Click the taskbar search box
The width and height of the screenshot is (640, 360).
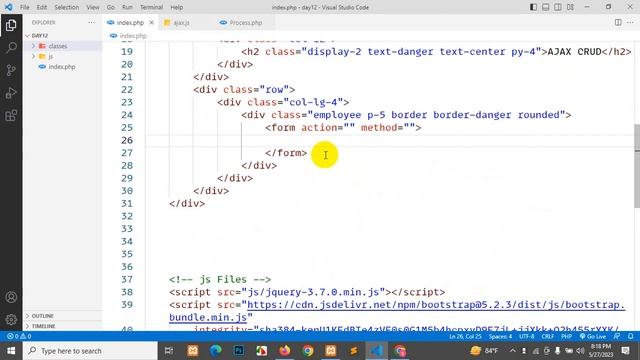click(90, 351)
